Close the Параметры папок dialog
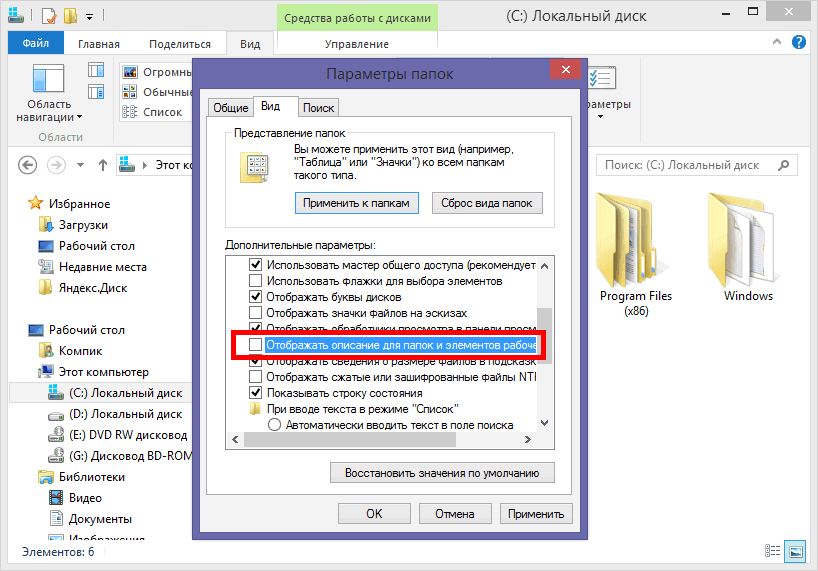Image resolution: width=818 pixels, height=571 pixels. click(566, 69)
